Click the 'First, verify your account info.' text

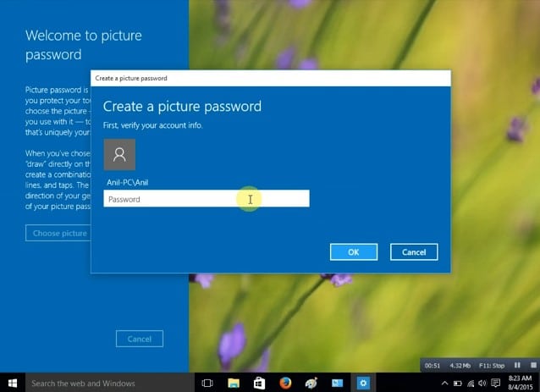tap(152, 125)
